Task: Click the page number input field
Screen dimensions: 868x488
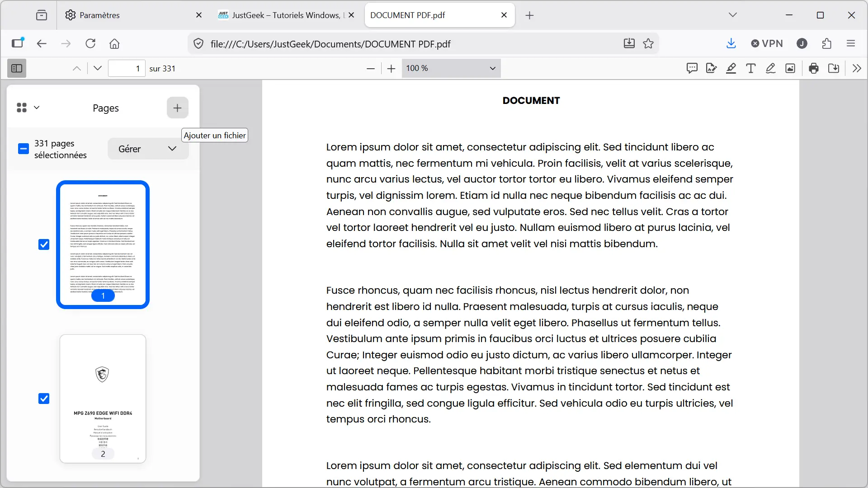Action: pyautogui.click(x=127, y=68)
